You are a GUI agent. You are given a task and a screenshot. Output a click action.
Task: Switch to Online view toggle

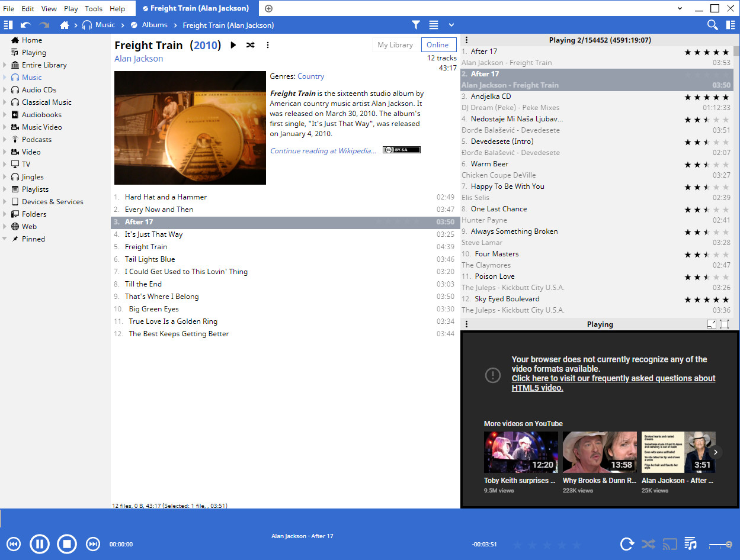coord(438,45)
